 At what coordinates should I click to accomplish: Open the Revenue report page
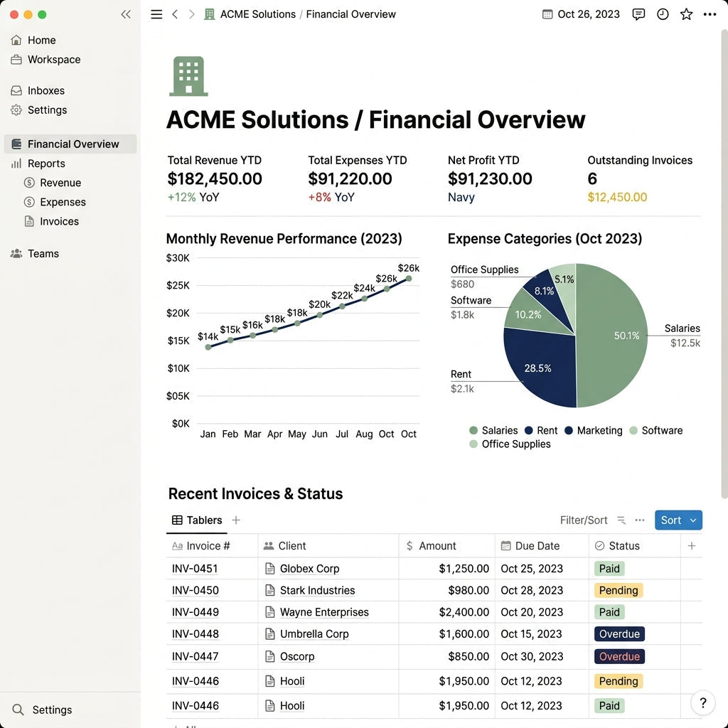click(x=53, y=183)
